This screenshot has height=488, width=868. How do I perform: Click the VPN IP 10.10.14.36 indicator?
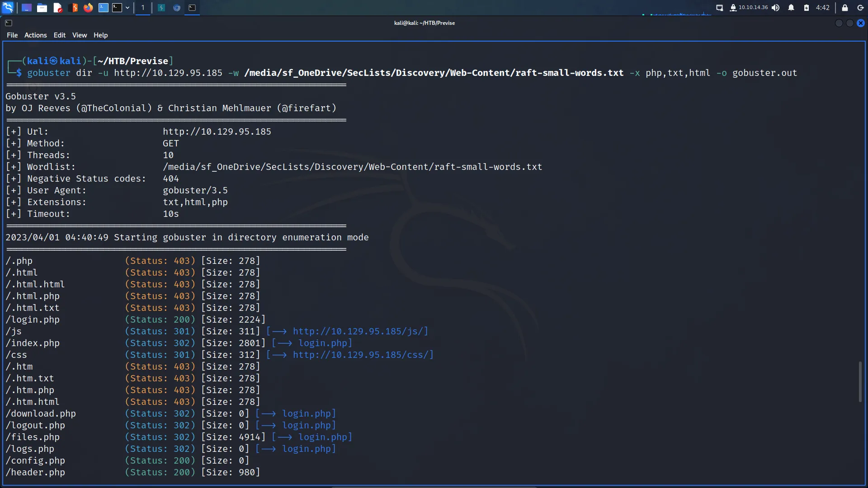pyautogui.click(x=749, y=8)
